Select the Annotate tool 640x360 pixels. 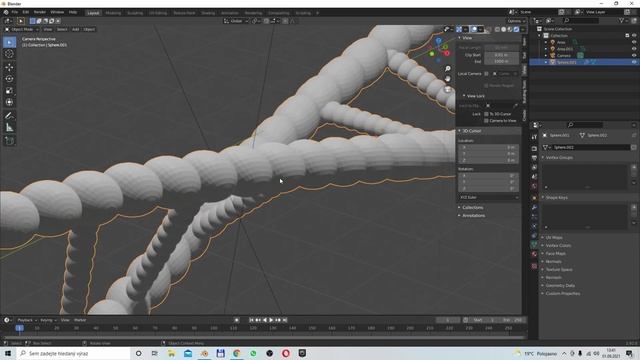(9, 116)
